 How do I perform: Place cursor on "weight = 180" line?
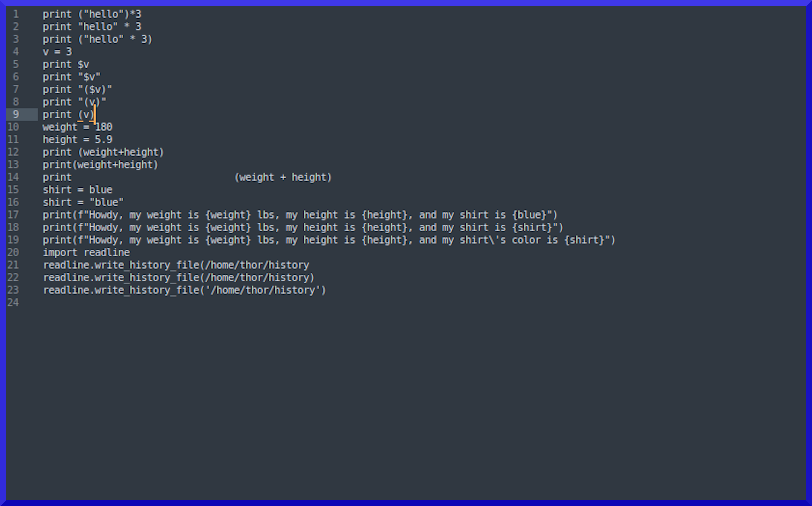77,127
